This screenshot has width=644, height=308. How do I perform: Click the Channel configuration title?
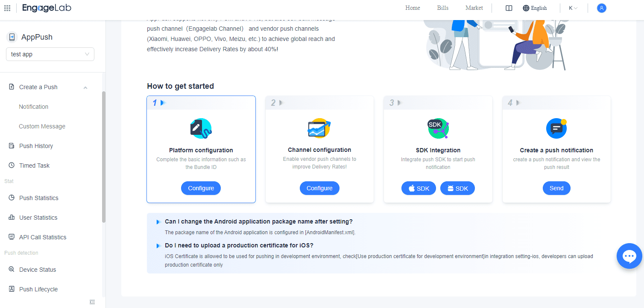pyautogui.click(x=319, y=150)
